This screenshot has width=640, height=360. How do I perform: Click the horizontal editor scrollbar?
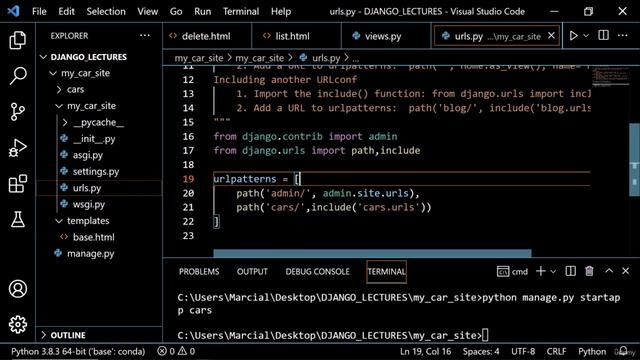click(372, 253)
